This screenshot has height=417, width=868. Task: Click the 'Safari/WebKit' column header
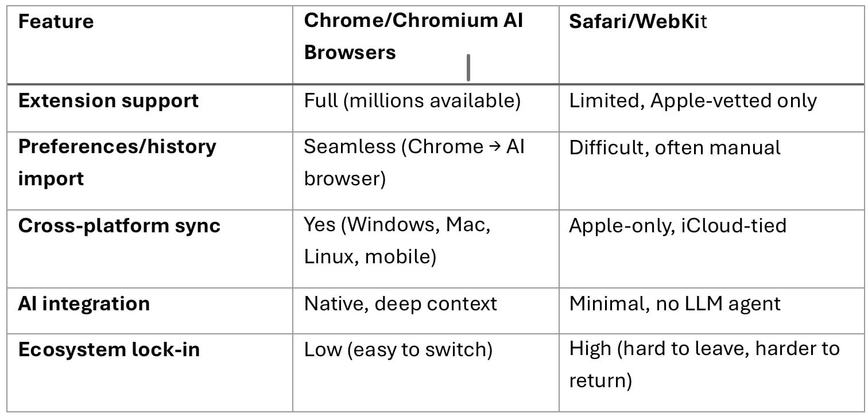click(x=638, y=22)
